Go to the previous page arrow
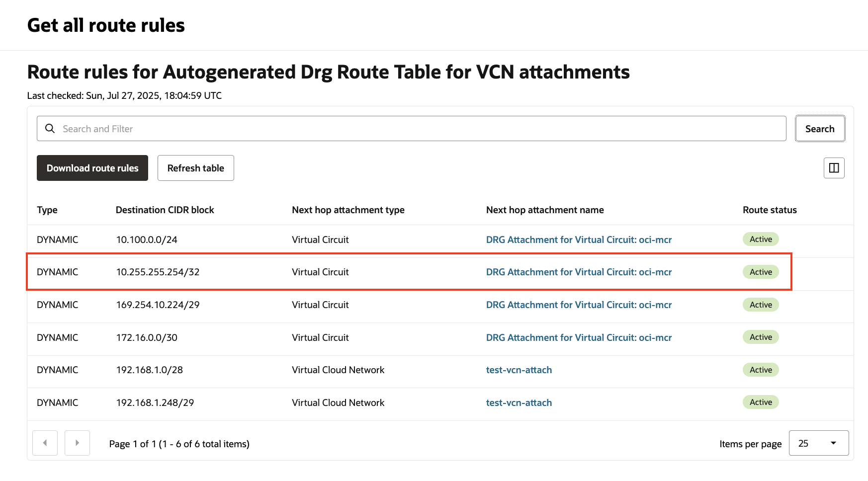This screenshot has height=481, width=868. coord(45,443)
